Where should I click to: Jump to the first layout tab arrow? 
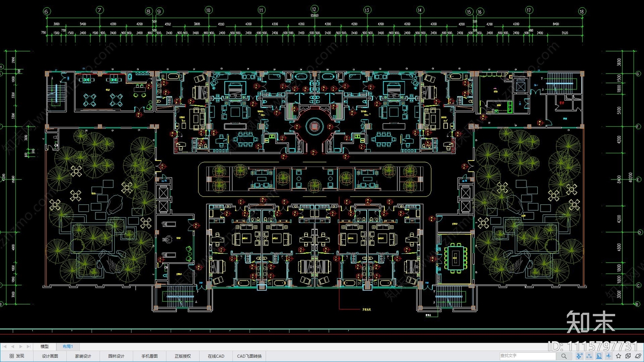coord(5,346)
